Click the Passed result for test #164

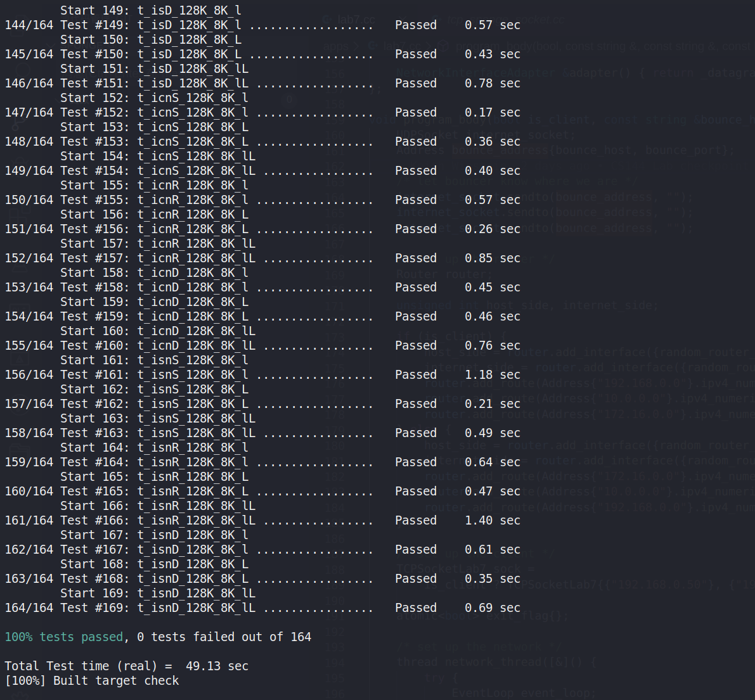point(415,462)
